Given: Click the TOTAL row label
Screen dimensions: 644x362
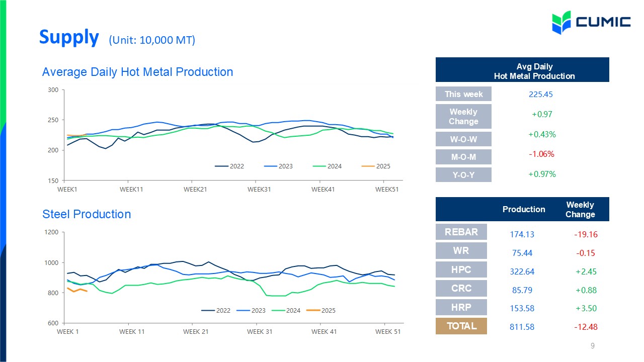Looking at the screenshot, I should coord(461,326).
